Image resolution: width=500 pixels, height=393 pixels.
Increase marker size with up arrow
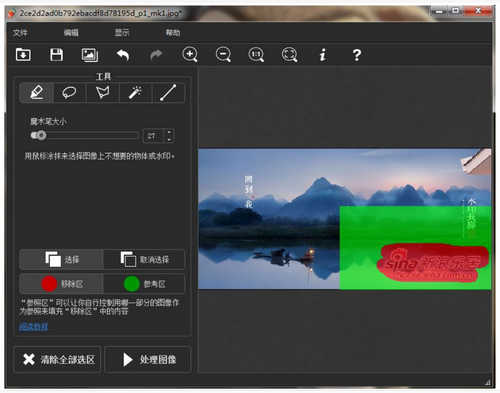point(170,132)
